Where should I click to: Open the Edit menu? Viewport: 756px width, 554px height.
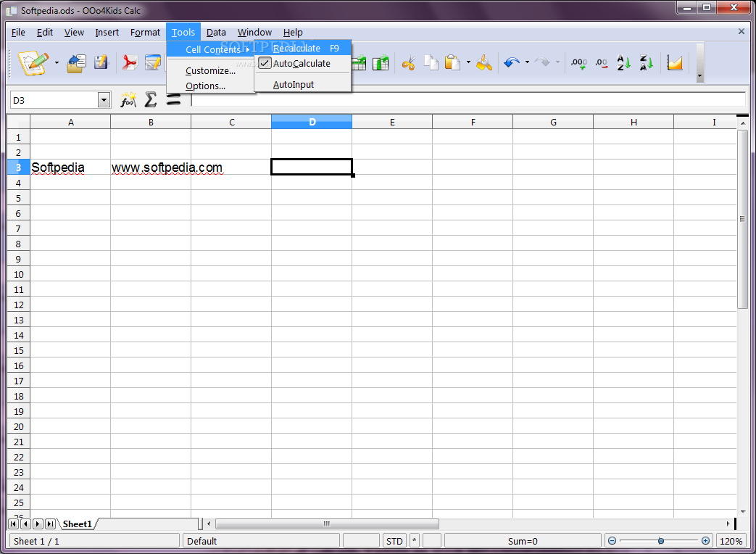45,33
